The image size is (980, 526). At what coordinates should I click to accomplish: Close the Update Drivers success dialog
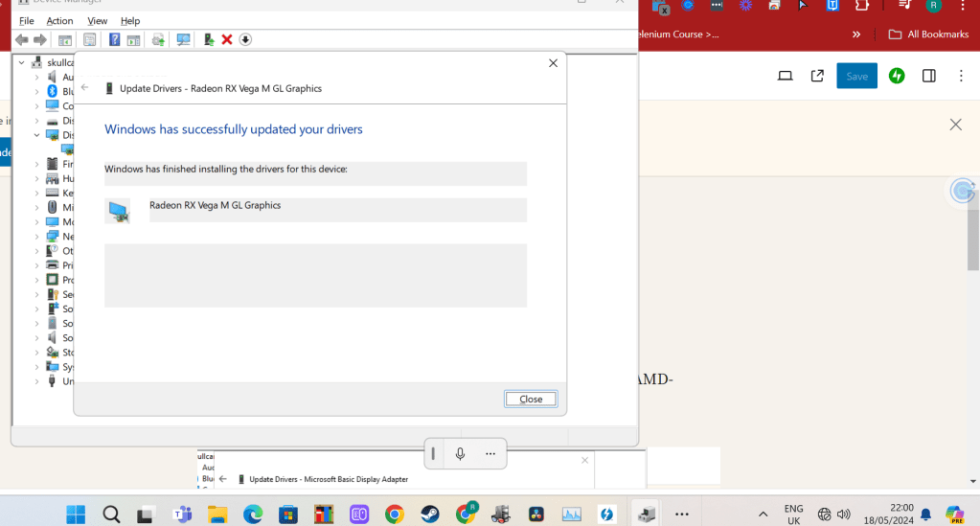click(531, 399)
